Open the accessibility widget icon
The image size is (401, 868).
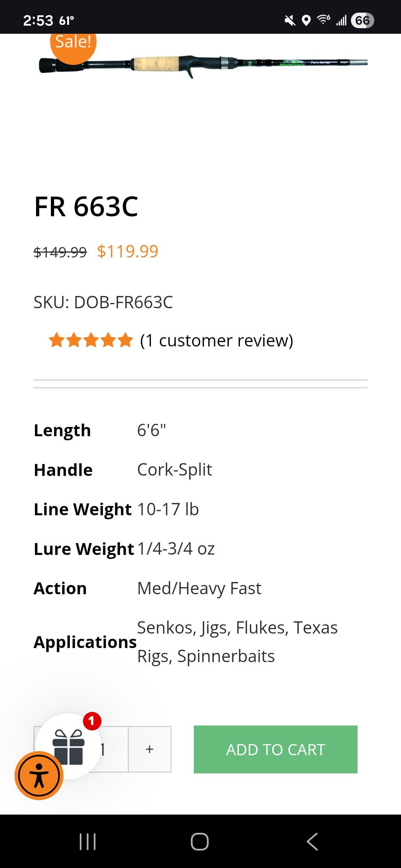point(39,776)
